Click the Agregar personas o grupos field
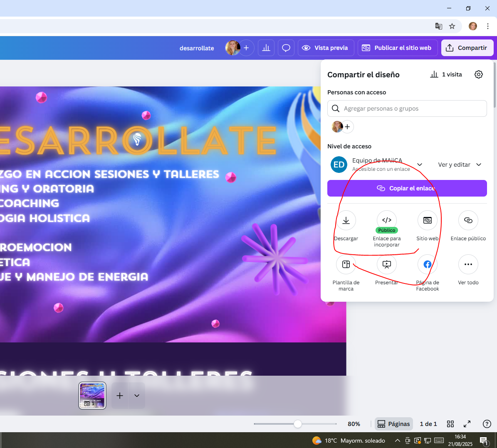This screenshot has width=497, height=448. point(407,108)
